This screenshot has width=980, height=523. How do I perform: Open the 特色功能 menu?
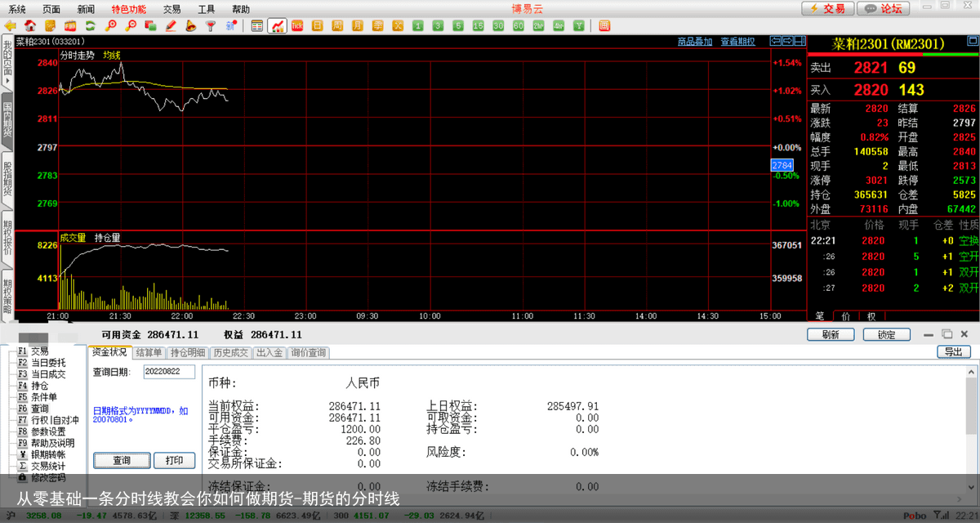(128, 9)
